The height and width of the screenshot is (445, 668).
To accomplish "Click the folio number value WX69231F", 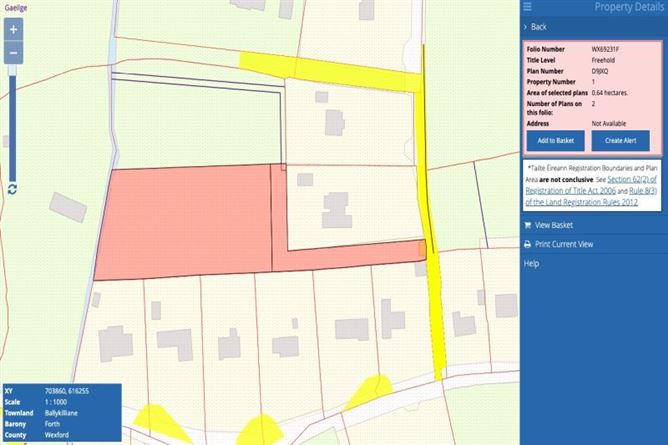I will 605,49.
